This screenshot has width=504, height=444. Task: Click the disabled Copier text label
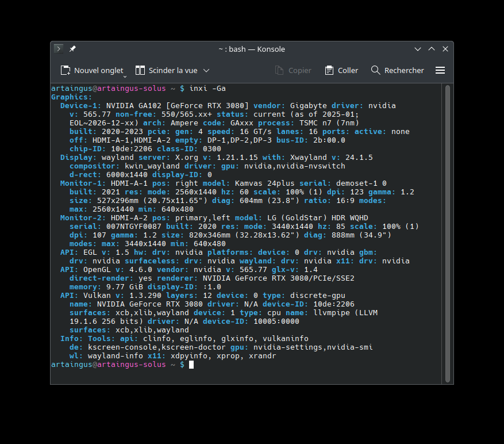point(299,70)
